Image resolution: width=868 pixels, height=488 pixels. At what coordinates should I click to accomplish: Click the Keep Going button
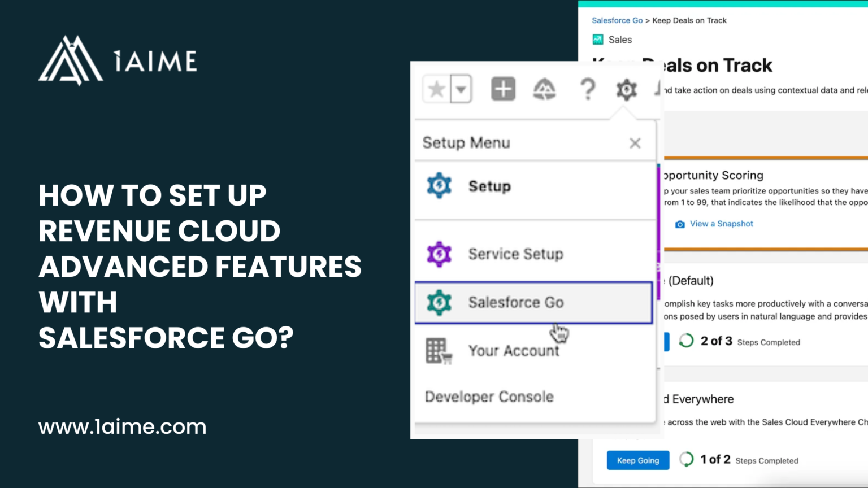pos(637,460)
